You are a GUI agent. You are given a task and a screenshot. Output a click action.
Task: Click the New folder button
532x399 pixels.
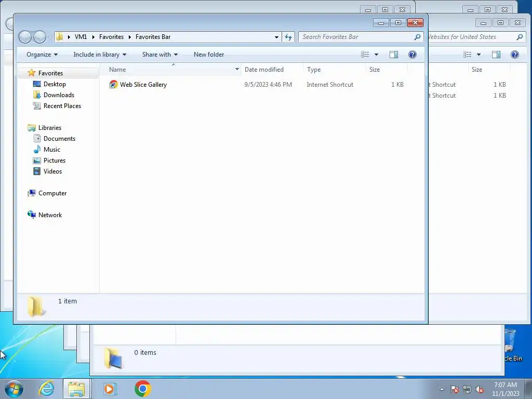tap(209, 55)
